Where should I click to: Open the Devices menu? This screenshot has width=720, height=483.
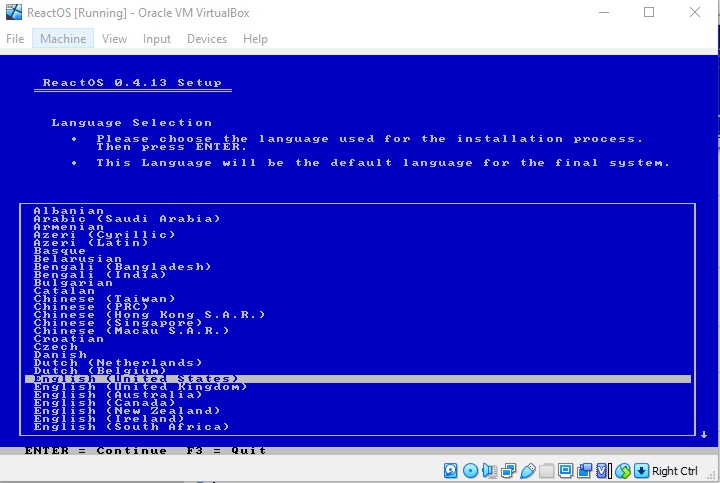[x=207, y=39]
